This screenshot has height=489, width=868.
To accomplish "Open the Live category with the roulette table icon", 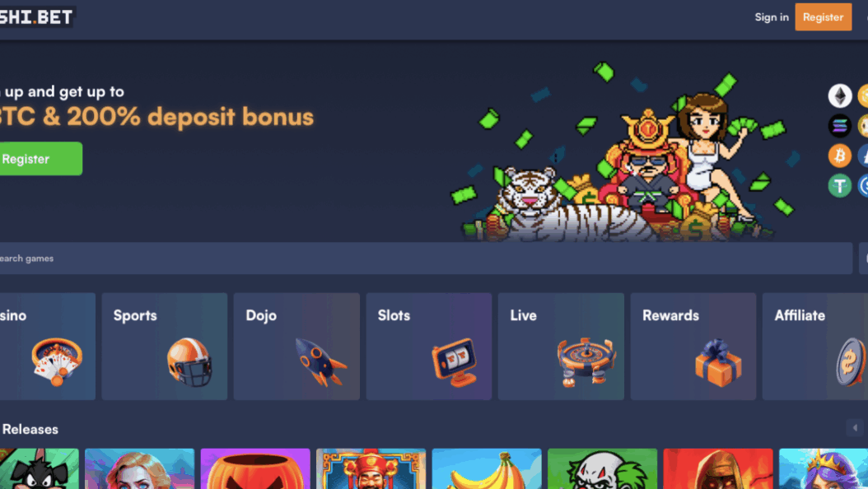I will [x=561, y=347].
